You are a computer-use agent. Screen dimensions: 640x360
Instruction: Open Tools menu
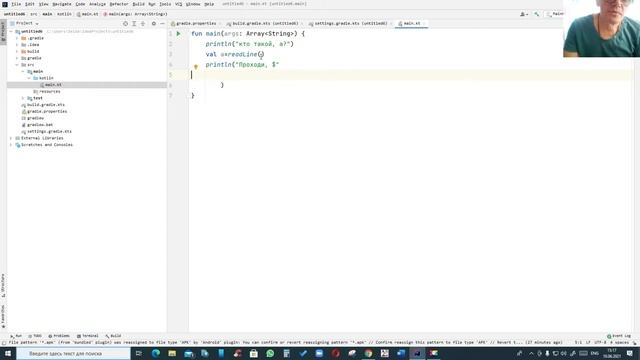coord(165,4)
